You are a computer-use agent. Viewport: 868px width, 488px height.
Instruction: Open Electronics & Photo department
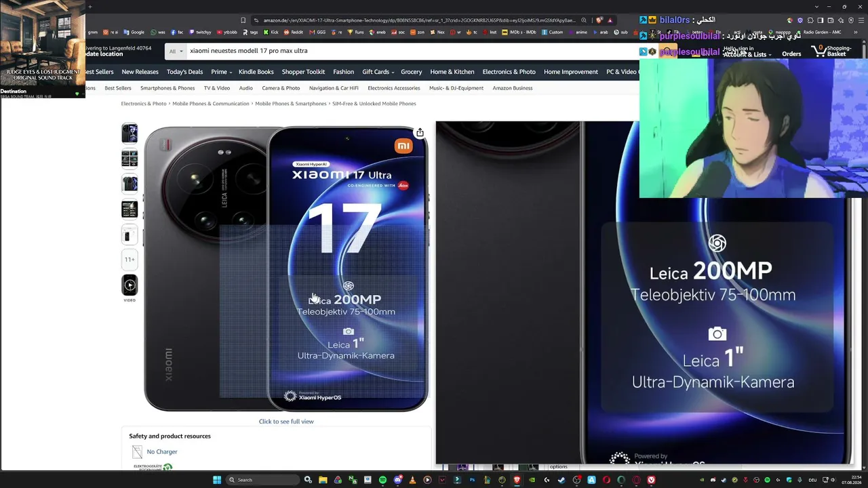point(509,72)
